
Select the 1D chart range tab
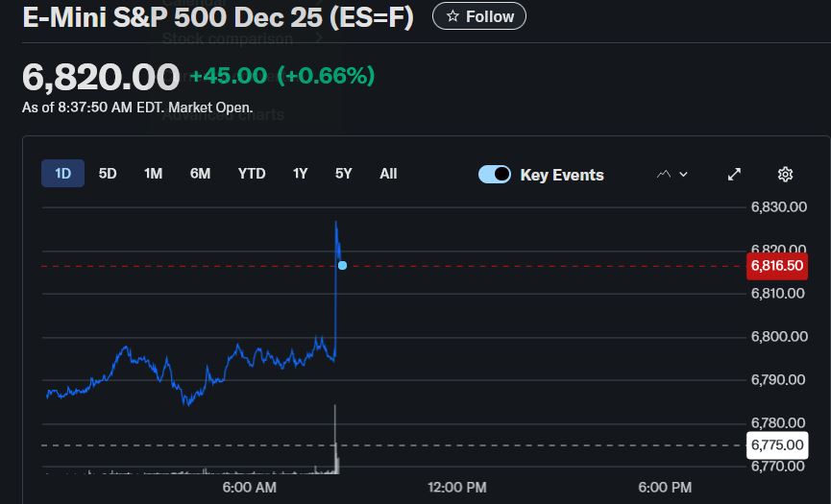click(62, 174)
